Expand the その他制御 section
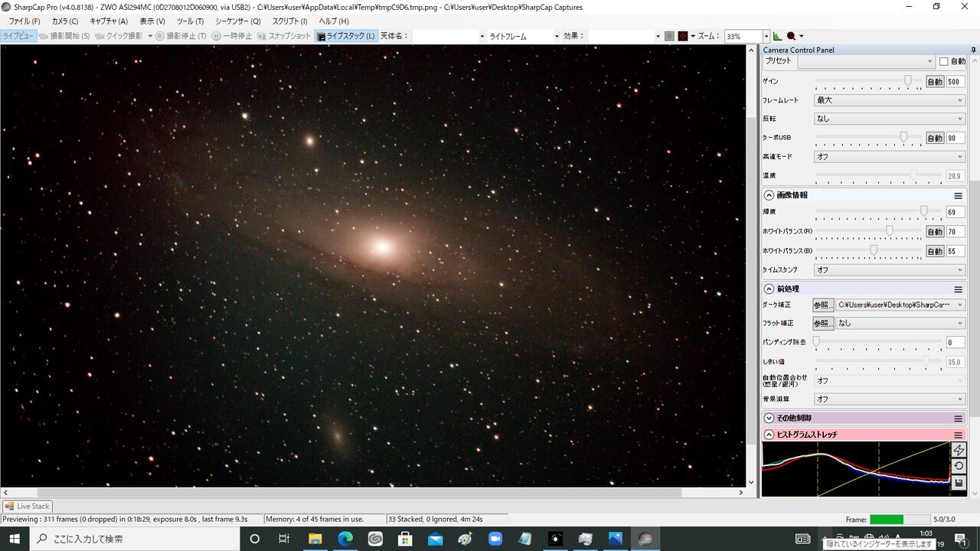Image resolution: width=980 pixels, height=551 pixels. pos(769,419)
